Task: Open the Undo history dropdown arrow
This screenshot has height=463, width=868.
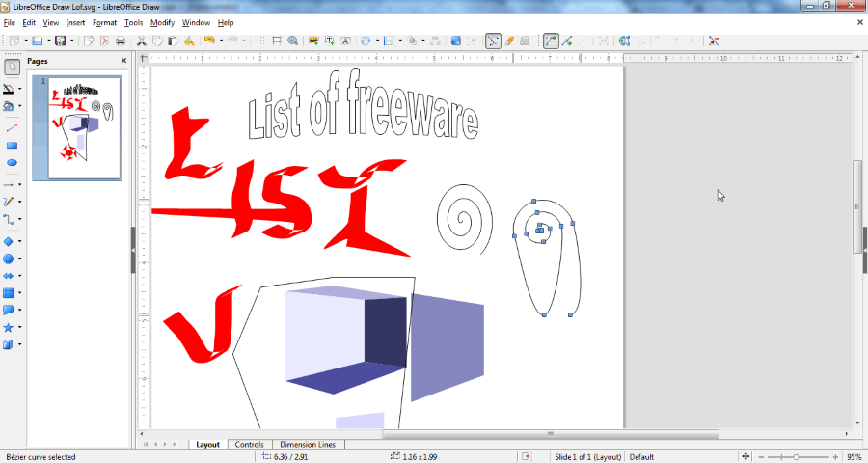Action: (x=221, y=41)
